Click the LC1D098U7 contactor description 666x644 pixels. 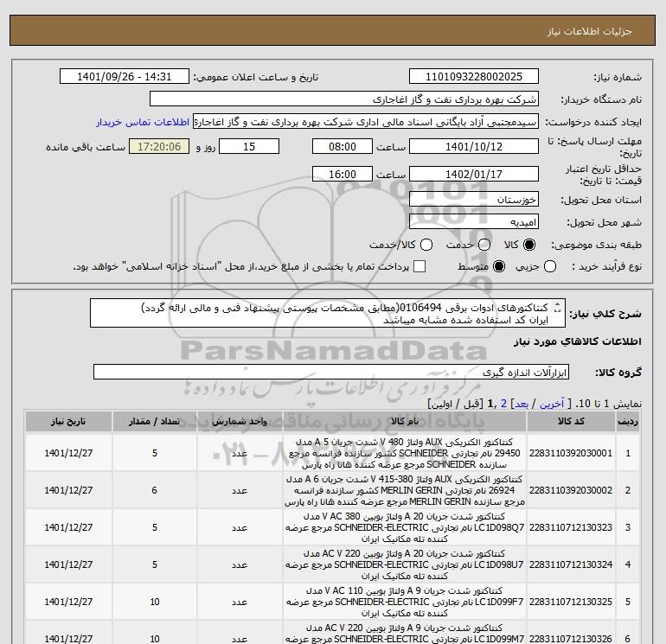405,564
